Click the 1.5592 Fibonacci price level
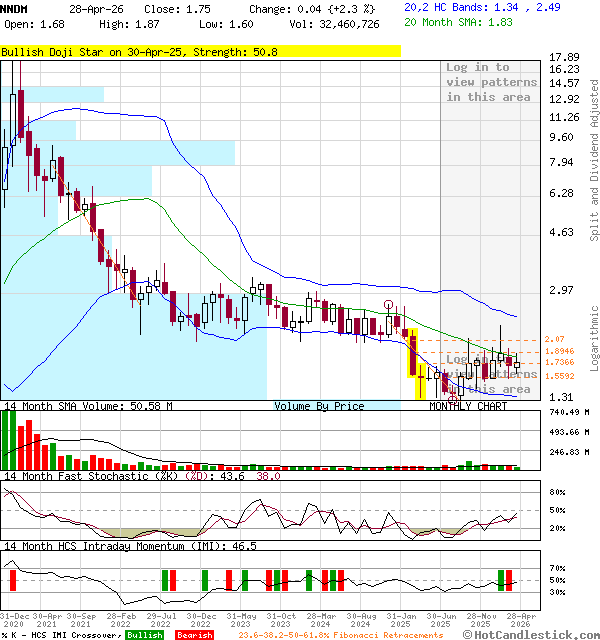 coord(559,376)
